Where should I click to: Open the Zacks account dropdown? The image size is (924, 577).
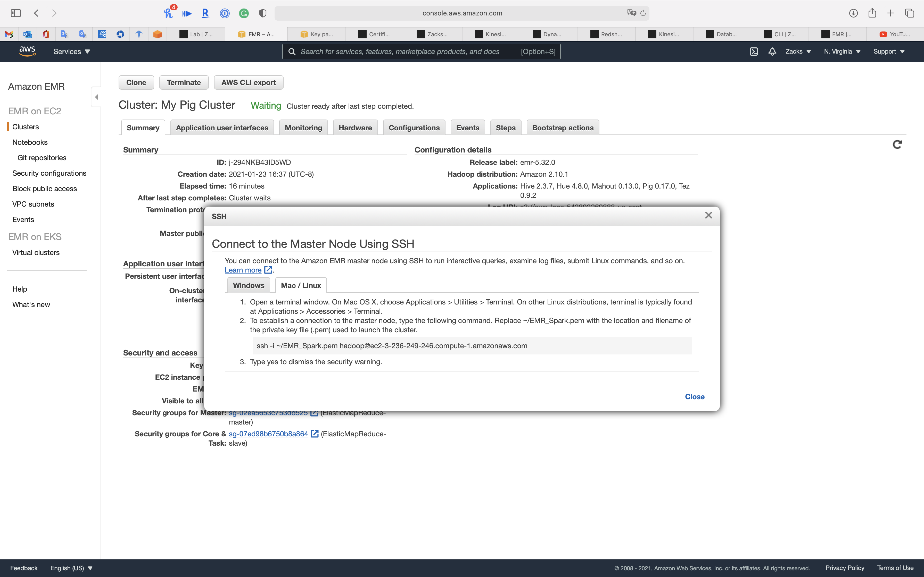[798, 52]
